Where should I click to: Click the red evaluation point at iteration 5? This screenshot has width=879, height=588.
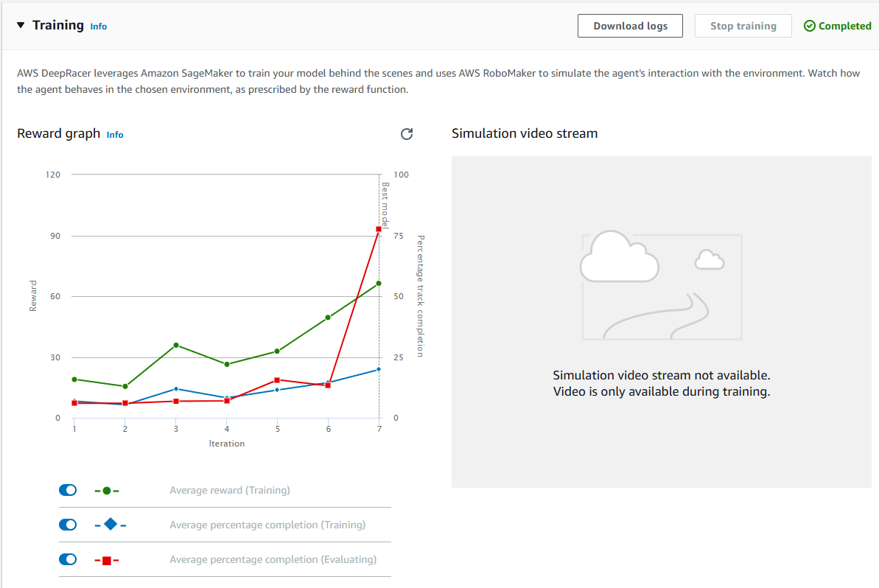point(278,381)
